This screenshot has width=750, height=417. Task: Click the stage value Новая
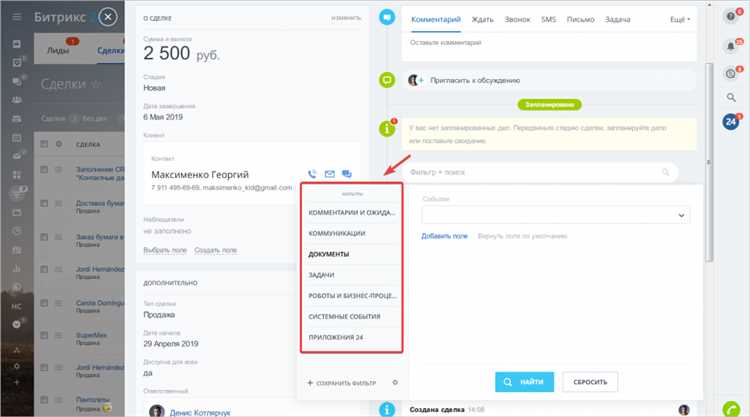pos(154,88)
